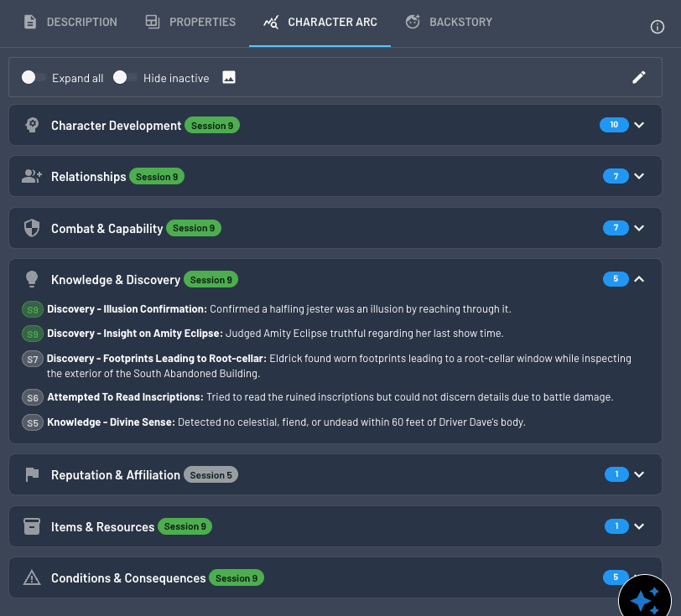681x616 pixels.
Task: Switch to the Backstory tab
Action: (449, 22)
